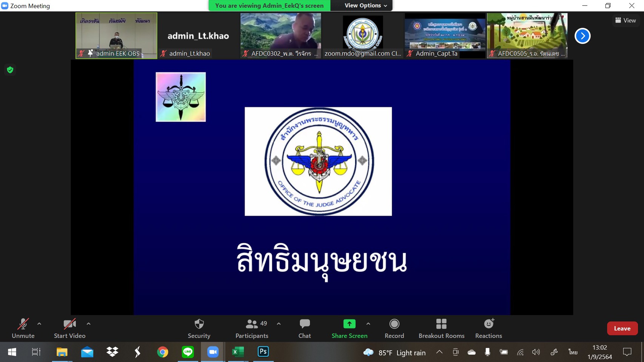Open File Explorer from taskbar

pyautogui.click(x=62, y=352)
